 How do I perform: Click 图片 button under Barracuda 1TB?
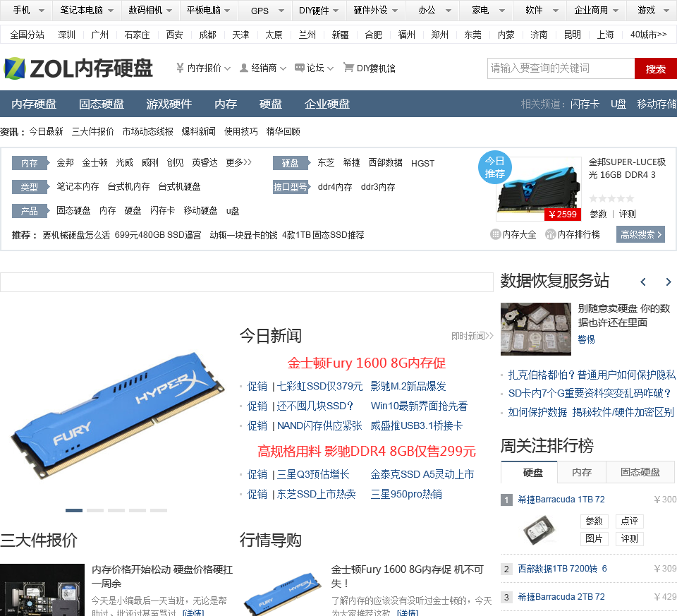(x=594, y=538)
